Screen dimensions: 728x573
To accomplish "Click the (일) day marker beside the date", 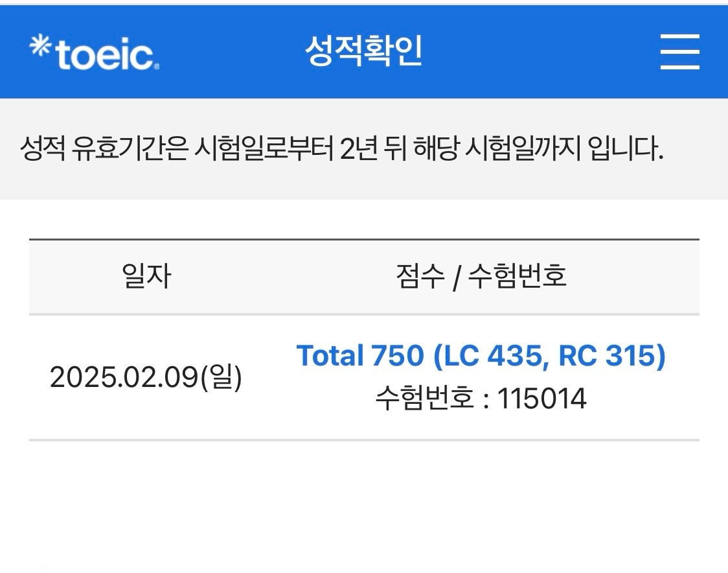I will 222,377.
